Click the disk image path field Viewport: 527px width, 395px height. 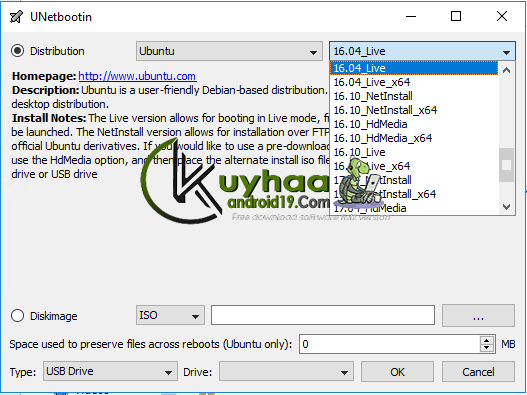pos(323,315)
